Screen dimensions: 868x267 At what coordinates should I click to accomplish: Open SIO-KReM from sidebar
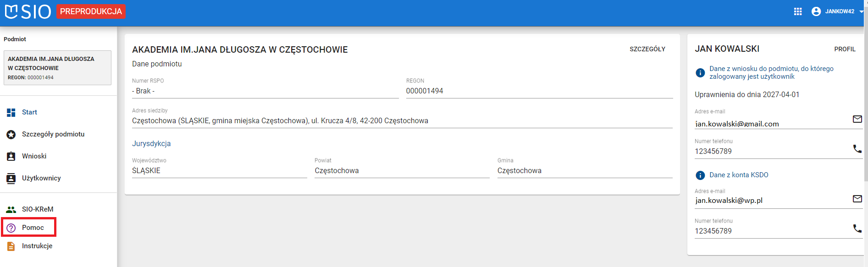[38, 209]
